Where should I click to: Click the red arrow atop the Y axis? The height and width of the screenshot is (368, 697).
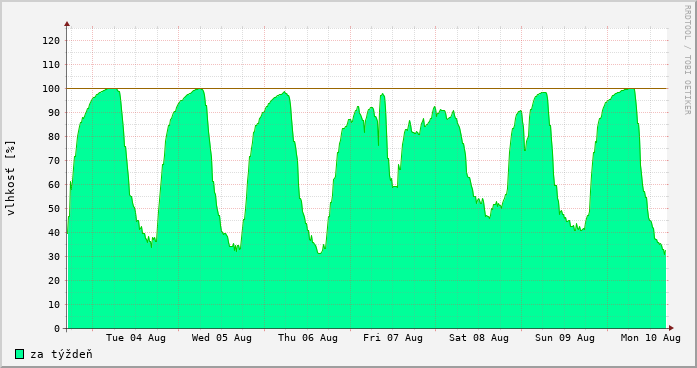point(67,24)
